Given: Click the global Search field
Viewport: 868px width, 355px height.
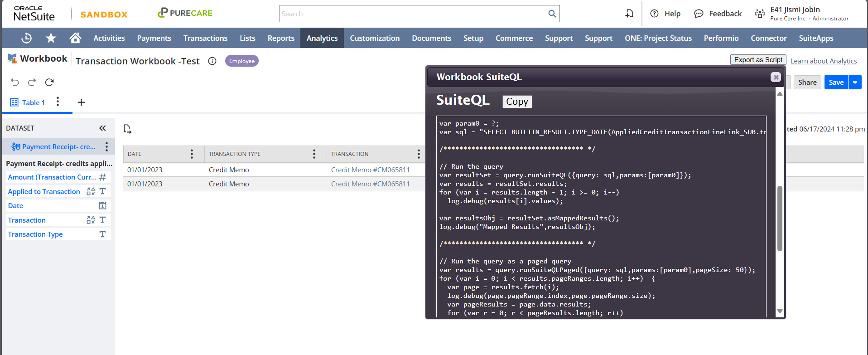Looking at the screenshot, I should [413, 14].
